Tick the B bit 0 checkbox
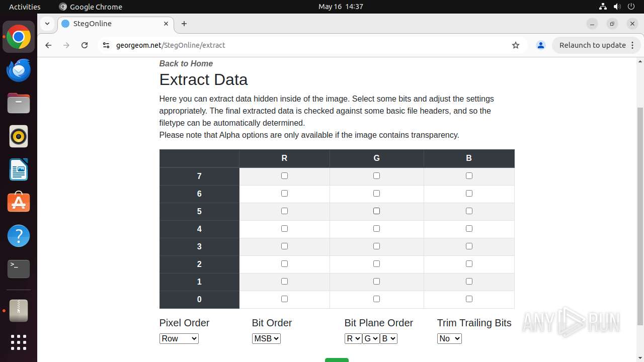This screenshot has width=644, height=362. tap(469, 299)
